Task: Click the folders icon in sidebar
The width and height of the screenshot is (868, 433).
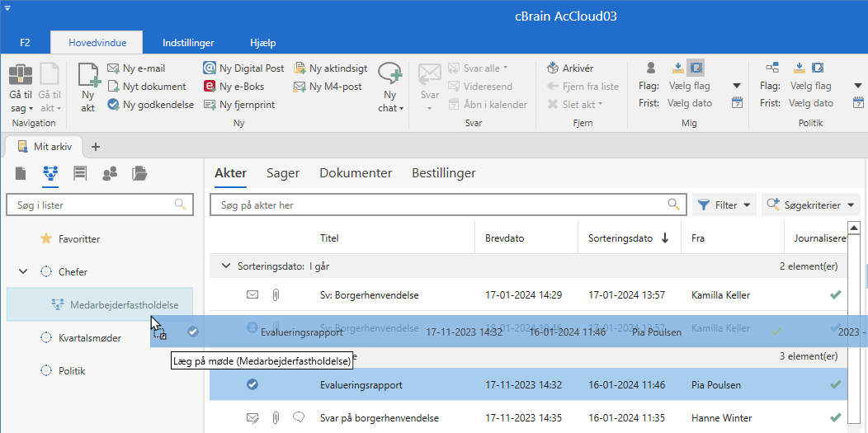Action: [x=139, y=173]
